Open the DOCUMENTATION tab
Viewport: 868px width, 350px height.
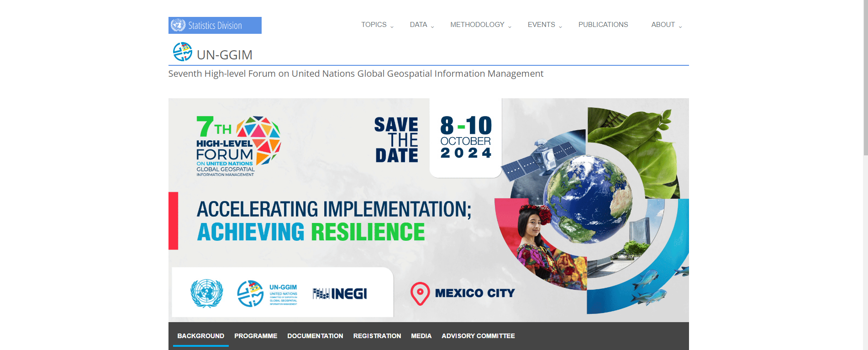(315, 336)
